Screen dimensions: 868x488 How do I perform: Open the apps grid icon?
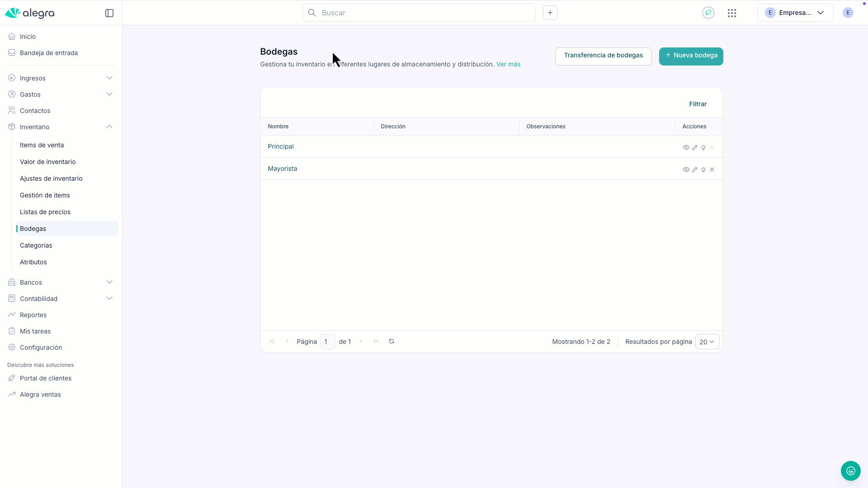(732, 13)
